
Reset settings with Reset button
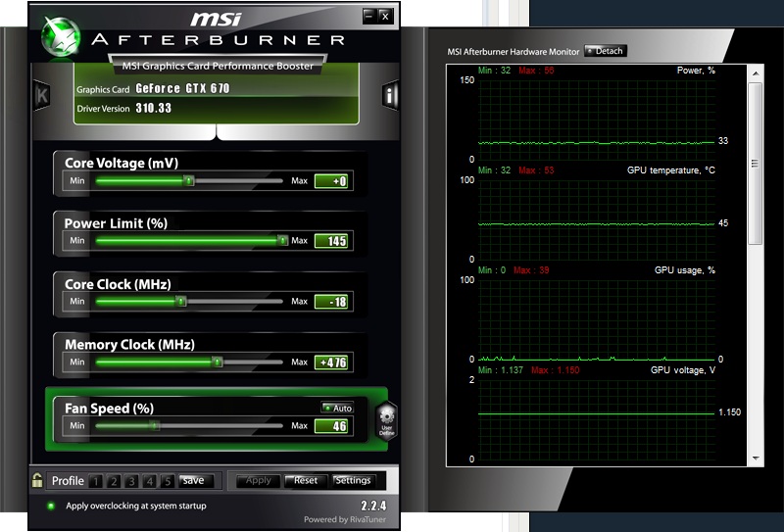point(305,480)
